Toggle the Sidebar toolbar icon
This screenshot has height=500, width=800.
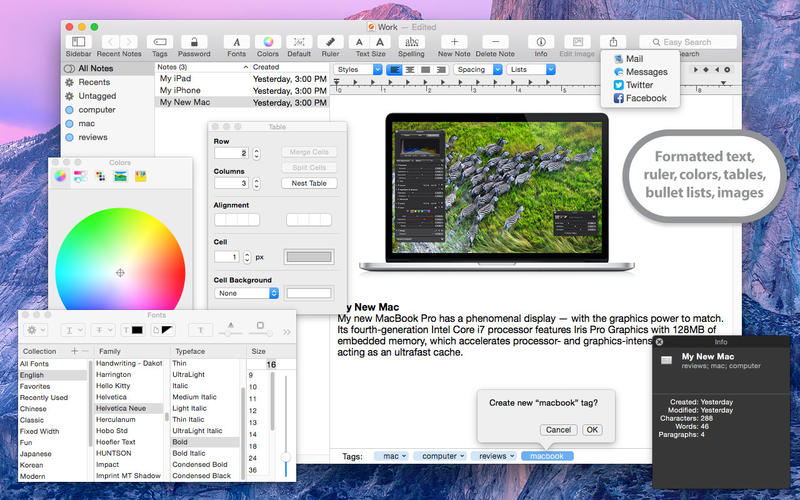click(78, 42)
